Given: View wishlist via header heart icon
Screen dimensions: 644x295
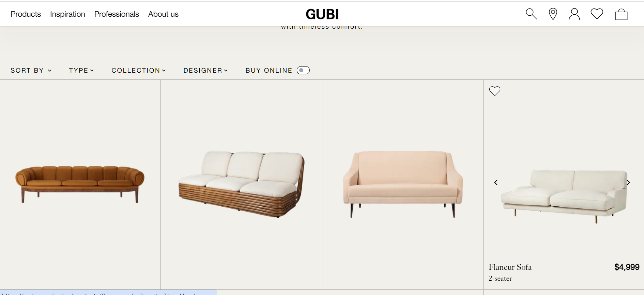Looking at the screenshot, I should pos(597,14).
